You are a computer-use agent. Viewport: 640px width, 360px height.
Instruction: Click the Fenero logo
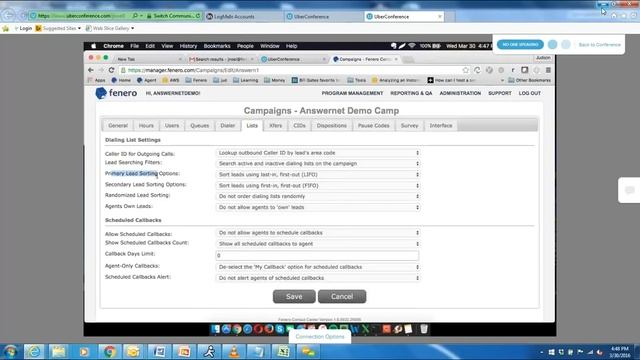point(116,93)
